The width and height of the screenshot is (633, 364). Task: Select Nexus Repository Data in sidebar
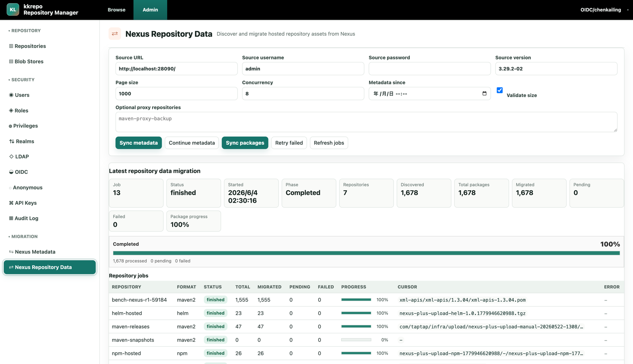point(50,267)
